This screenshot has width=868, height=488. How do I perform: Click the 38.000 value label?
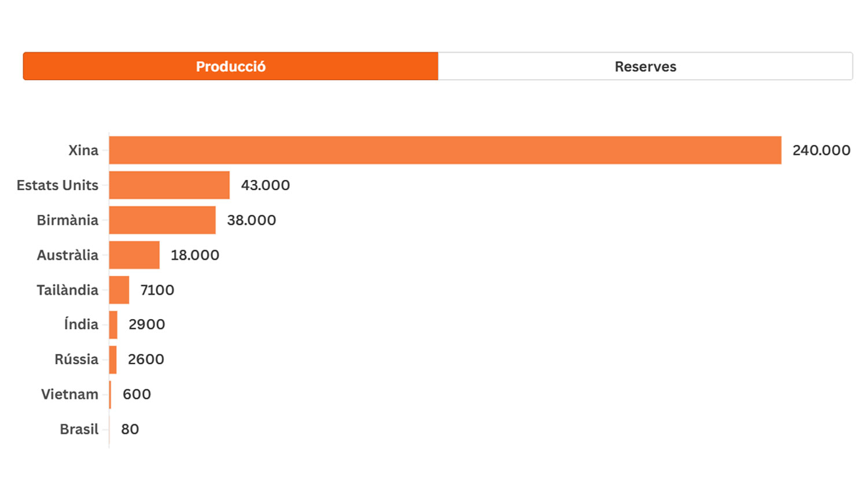pyautogui.click(x=251, y=220)
